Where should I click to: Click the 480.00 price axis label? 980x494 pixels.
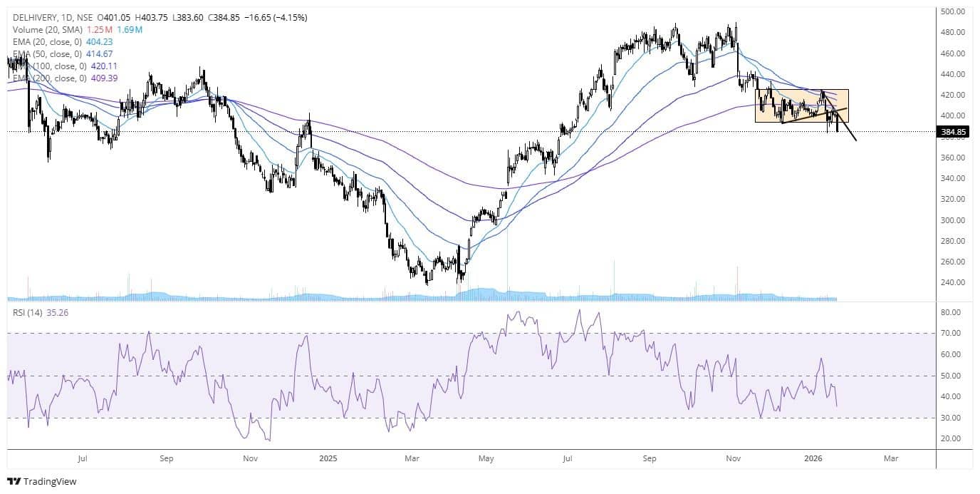(x=952, y=32)
